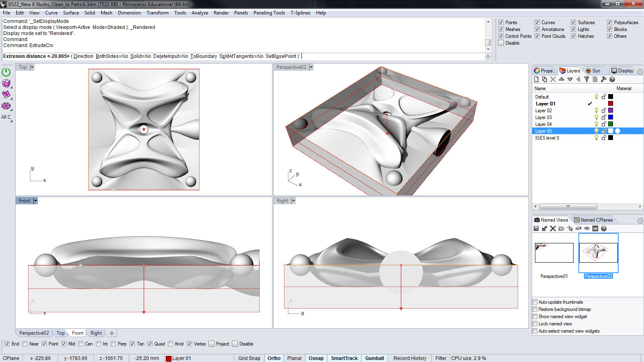This screenshot has width=644, height=362.
Task: Check Auto-update thumbnails option
Action: point(535,302)
